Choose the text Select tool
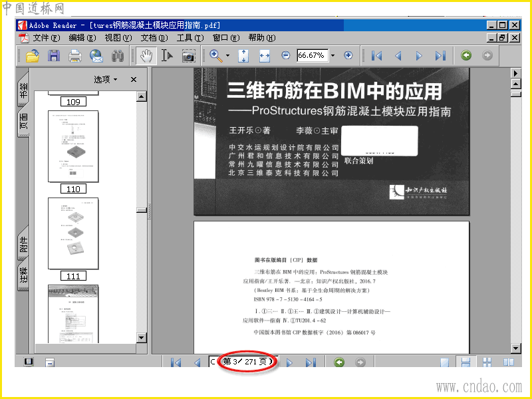Viewport: 532px width, 399px height. [x=167, y=56]
